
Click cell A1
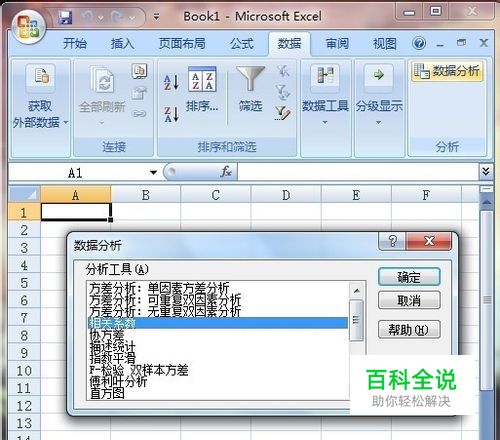click(76, 212)
